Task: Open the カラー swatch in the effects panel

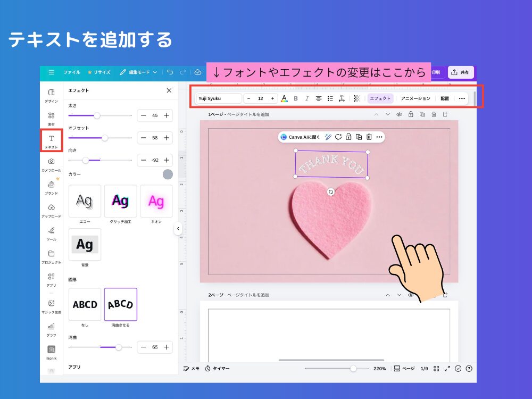Action: tap(168, 174)
